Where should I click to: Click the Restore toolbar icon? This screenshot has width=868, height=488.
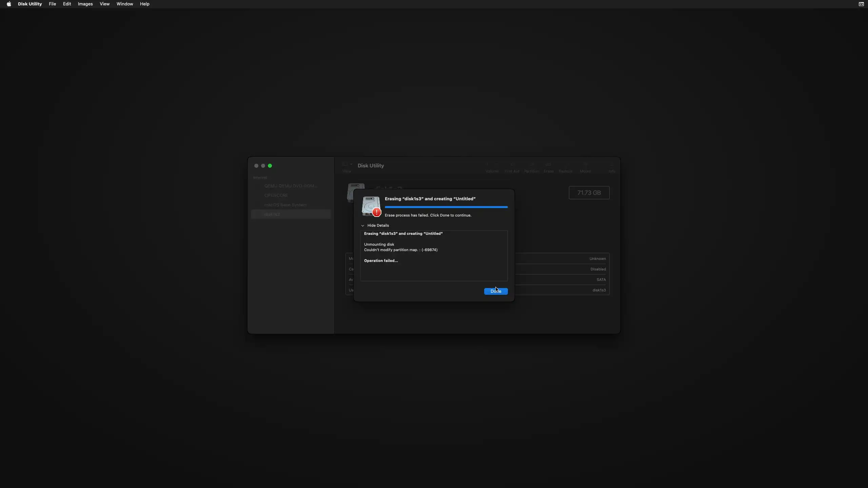[x=565, y=165]
